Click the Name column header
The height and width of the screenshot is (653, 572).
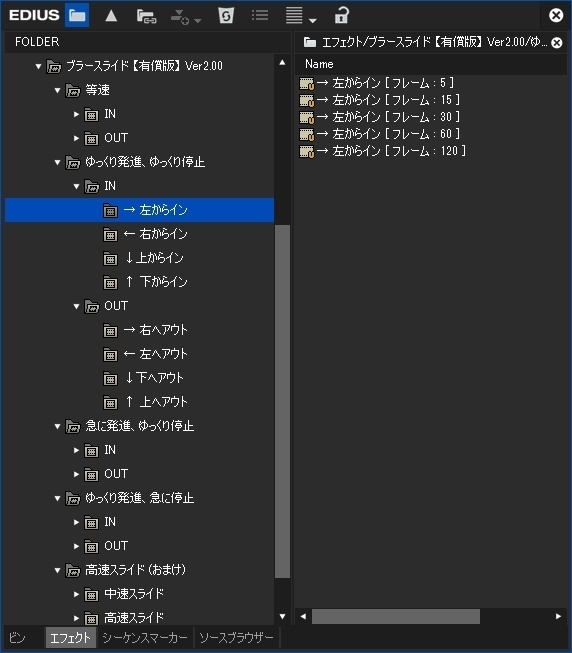tap(431, 64)
